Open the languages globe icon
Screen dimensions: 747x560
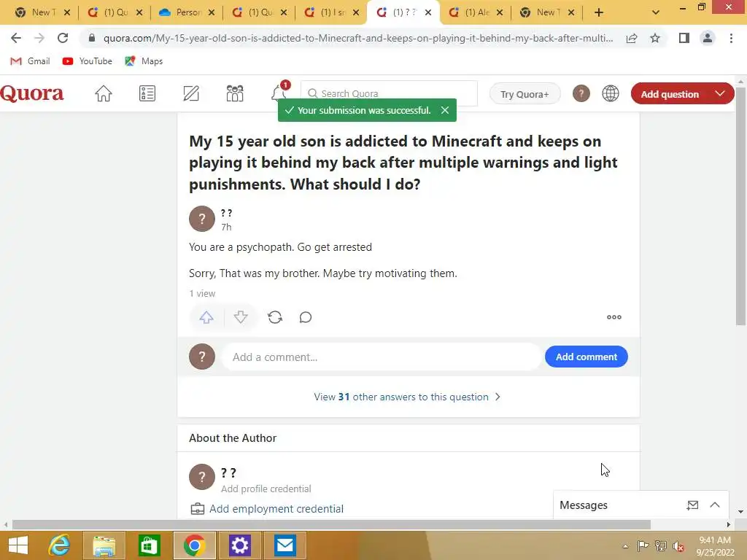611,93
